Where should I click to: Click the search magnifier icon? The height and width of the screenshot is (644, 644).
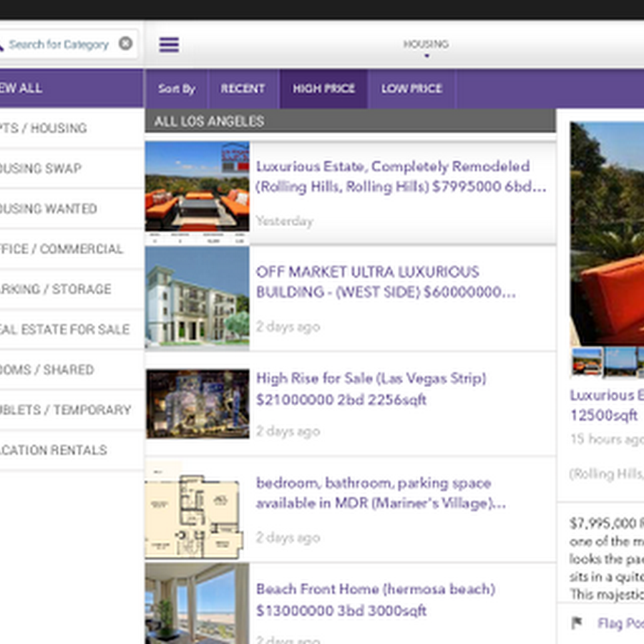tap(2, 44)
